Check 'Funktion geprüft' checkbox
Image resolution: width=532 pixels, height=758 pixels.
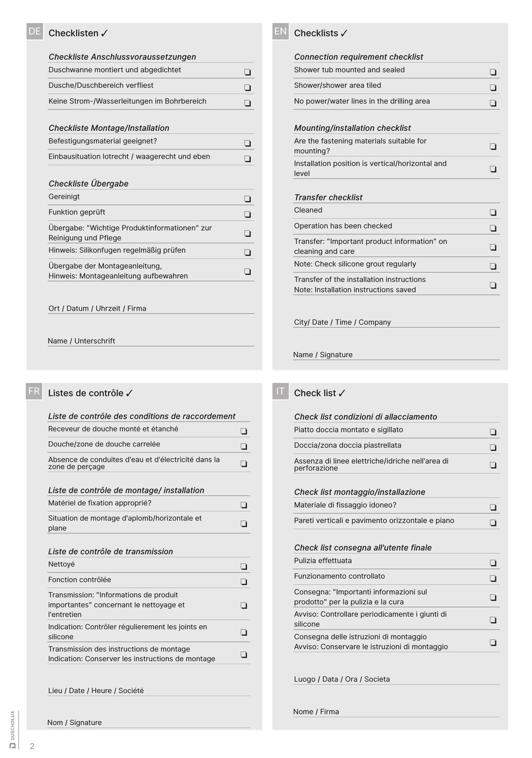tap(248, 215)
